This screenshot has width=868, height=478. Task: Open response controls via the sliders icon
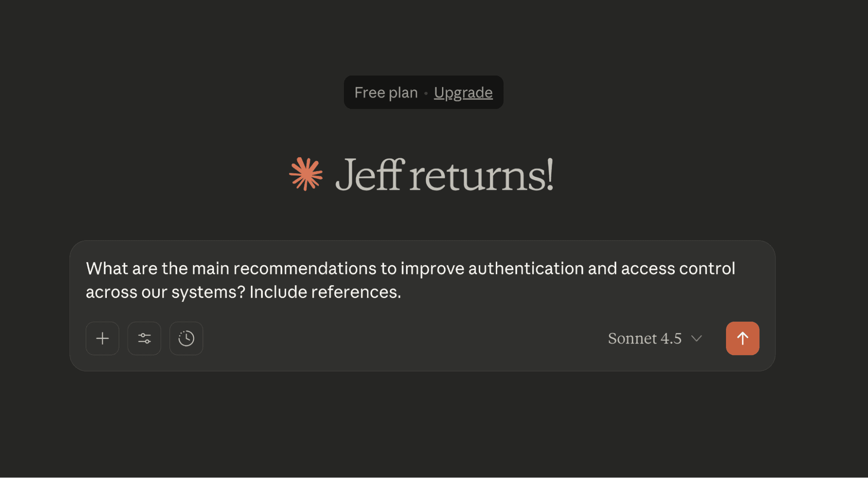(144, 338)
